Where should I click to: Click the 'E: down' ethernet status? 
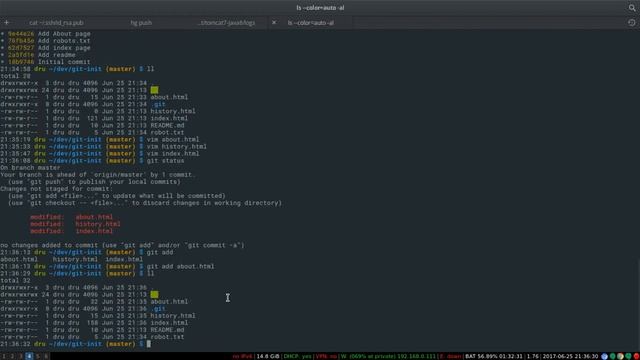tap(450, 356)
